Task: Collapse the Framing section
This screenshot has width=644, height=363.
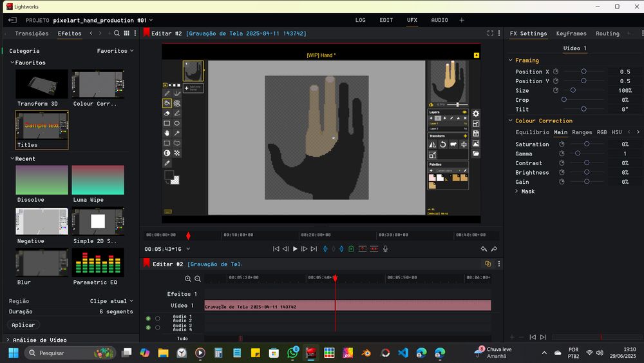Action: coord(511,61)
